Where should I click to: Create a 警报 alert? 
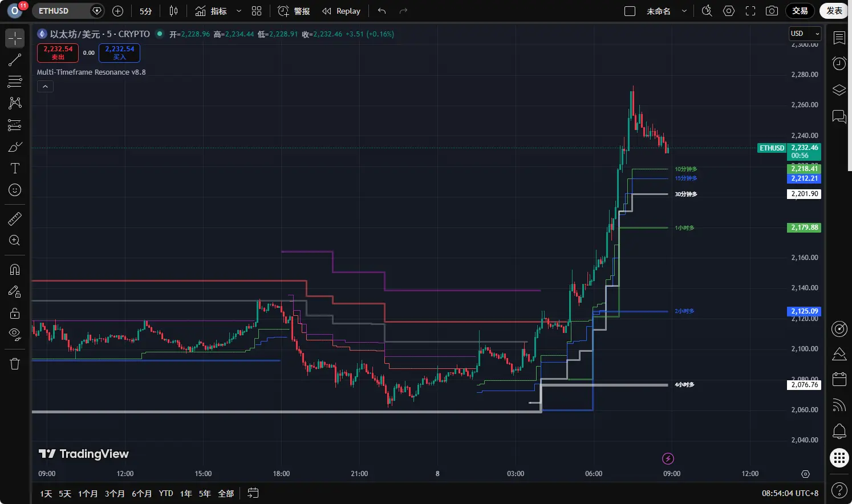point(294,11)
